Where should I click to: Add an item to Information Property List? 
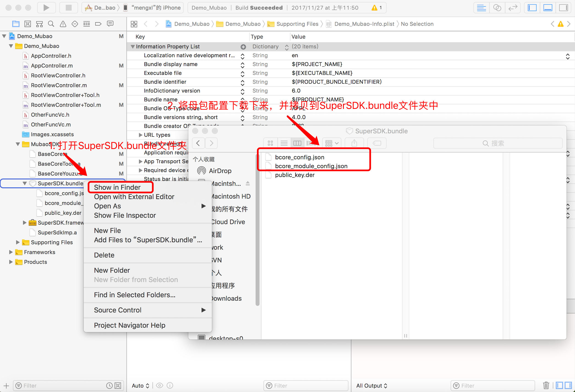click(243, 47)
